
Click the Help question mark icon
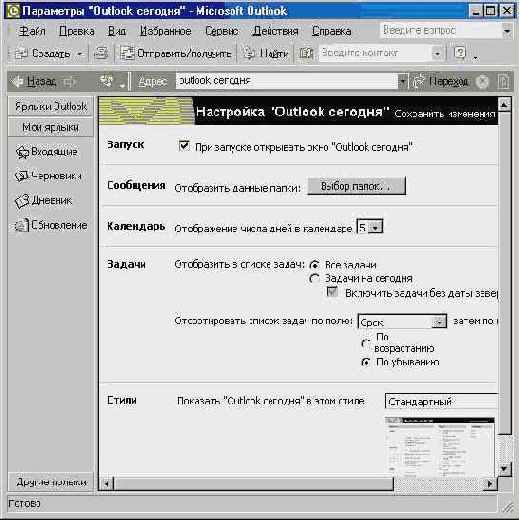[x=460, y=53]
